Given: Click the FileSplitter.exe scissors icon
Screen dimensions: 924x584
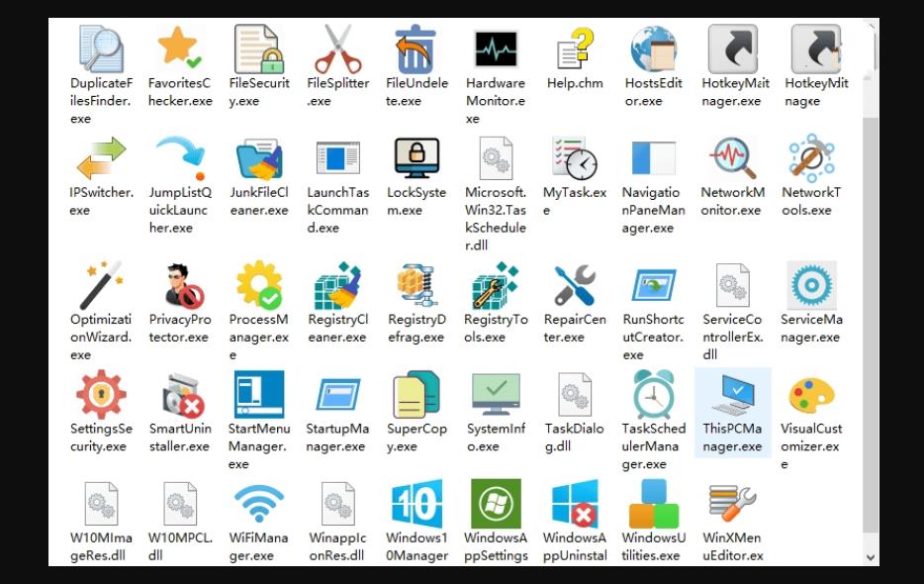Looking at the screenshot, I should point(337,49).
